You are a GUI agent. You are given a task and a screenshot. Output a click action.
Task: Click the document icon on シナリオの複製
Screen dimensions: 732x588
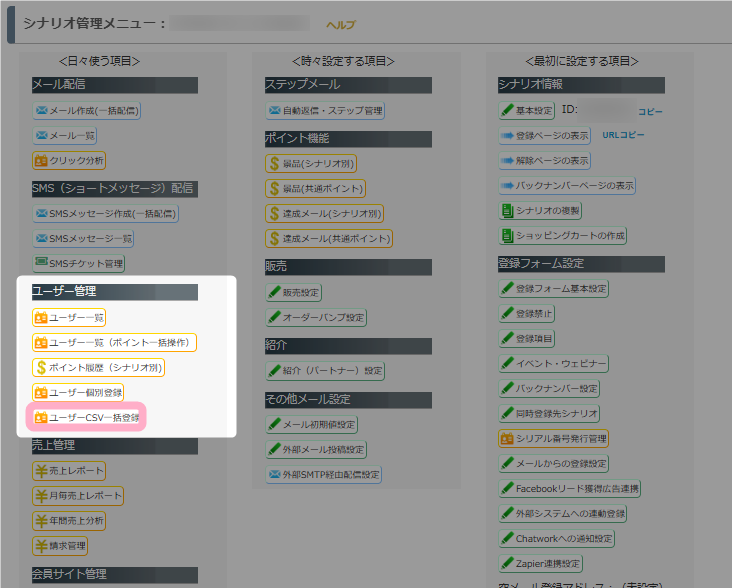point(507,211)
